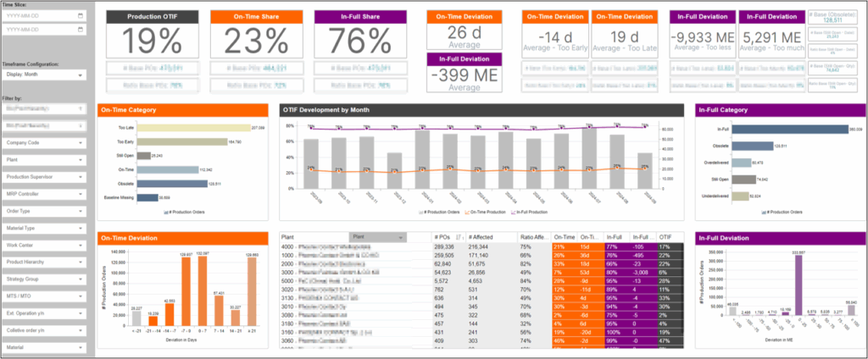The height and width of the screenshot is (359, 868).
Task: Expand the MTS / MTO filter
Action: click(x=81, y=296)
